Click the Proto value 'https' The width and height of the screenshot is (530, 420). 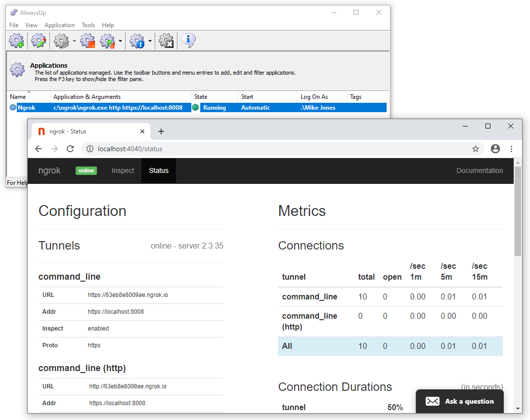pos(94,345)
